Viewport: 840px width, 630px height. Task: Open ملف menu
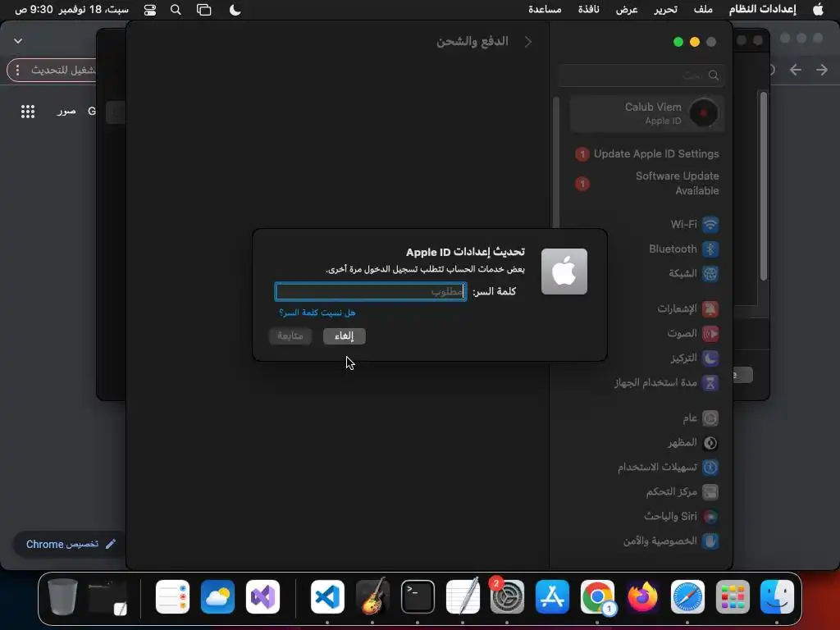click(x=703, y=10)
